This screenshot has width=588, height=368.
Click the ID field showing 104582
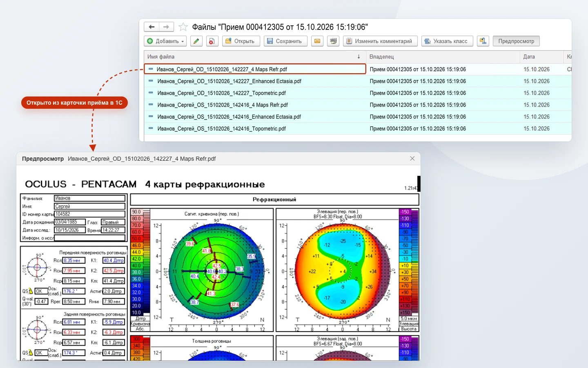pos(89,214)
